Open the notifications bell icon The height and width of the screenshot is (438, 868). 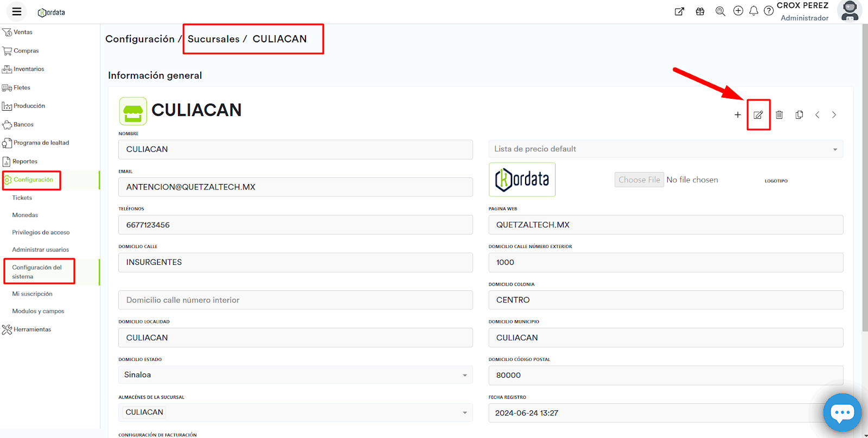[754, 11]
